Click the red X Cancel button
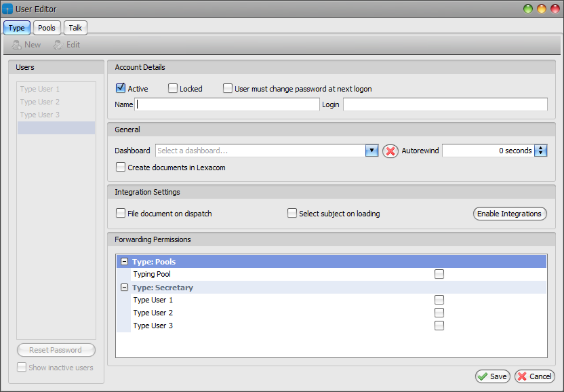 click(534, 376)
